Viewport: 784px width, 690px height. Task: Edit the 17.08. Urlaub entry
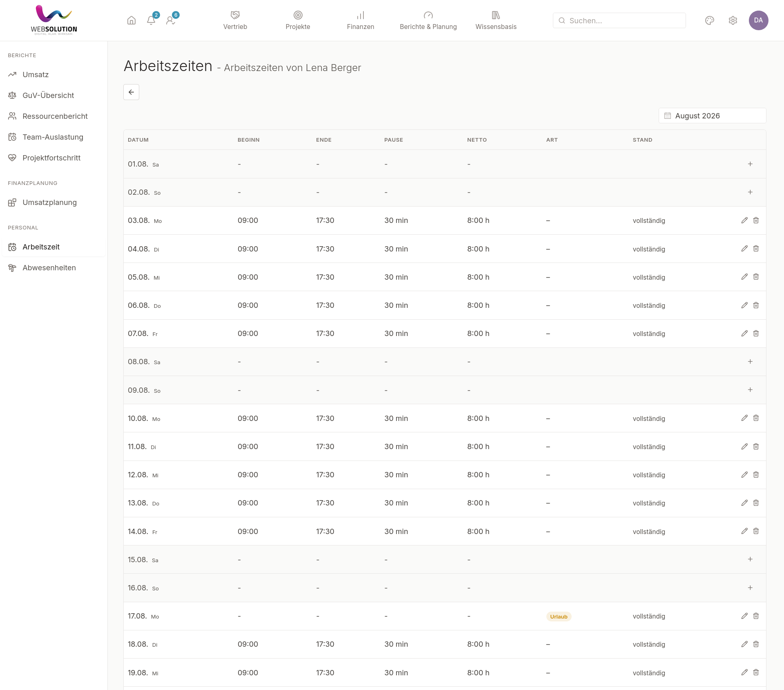point(744,616)
